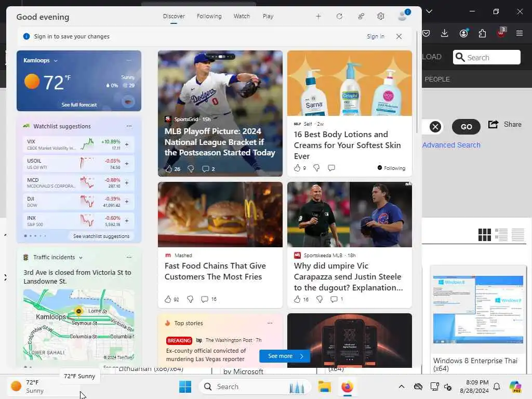The height and width of the screenshot is (399, 532).
Task: Open Windows 8 Enterprise Thai thumbnail
Action: [x=478, y=310]
